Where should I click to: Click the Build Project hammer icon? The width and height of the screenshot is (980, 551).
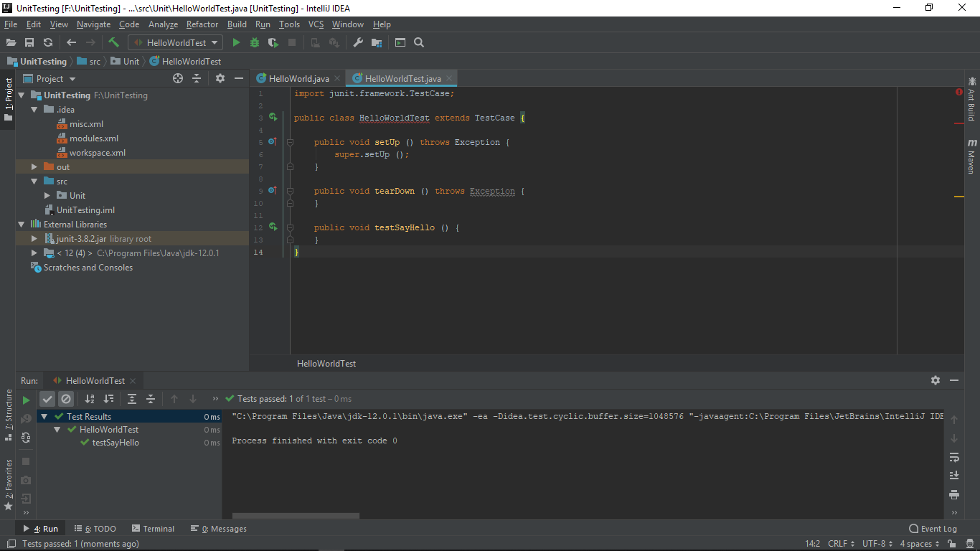point(113,43)
